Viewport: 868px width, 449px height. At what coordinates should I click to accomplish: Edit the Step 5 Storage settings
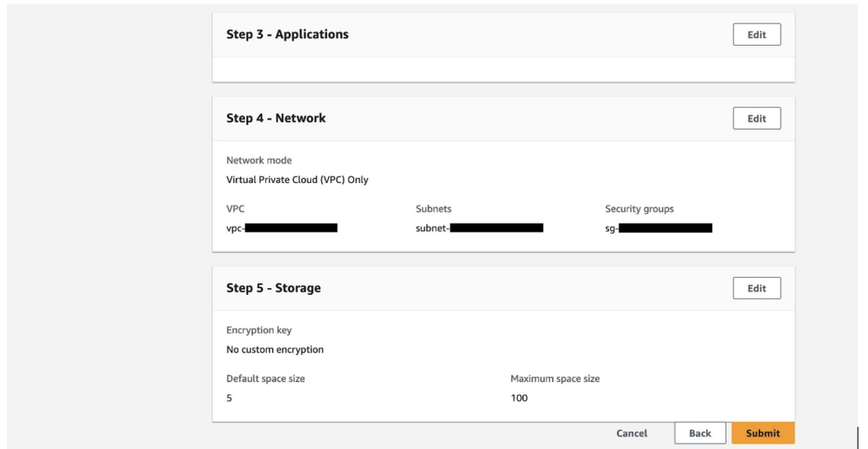click(x=756, y=288)
